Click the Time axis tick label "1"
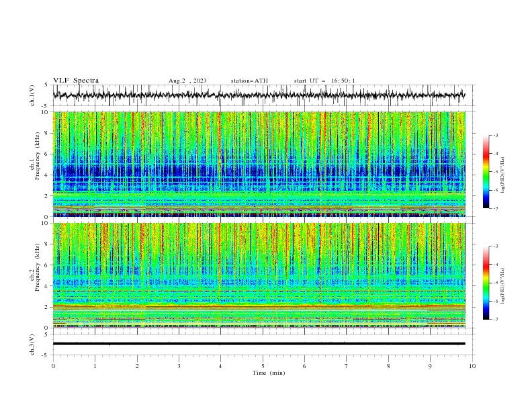 click(x=95, y=366)
